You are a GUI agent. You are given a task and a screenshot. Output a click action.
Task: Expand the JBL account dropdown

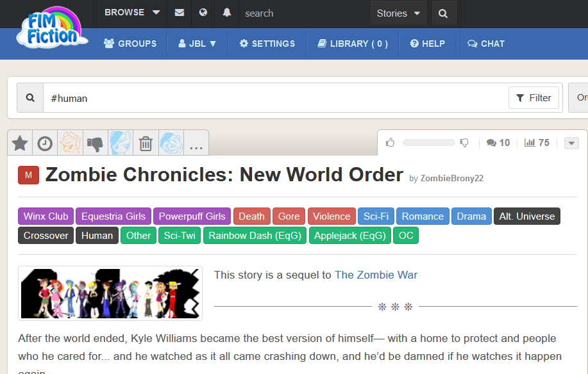click(197, 44)
